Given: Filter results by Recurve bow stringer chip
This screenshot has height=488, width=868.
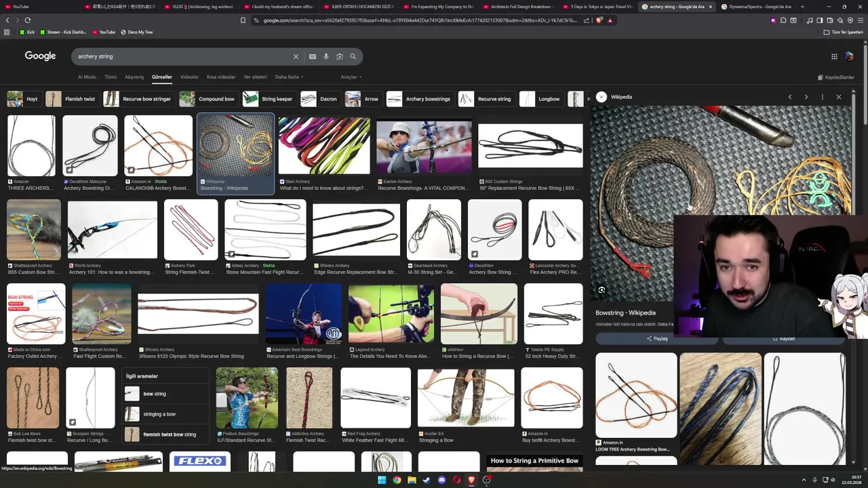Looking at the screenshot, I should [x=138, y=99].
